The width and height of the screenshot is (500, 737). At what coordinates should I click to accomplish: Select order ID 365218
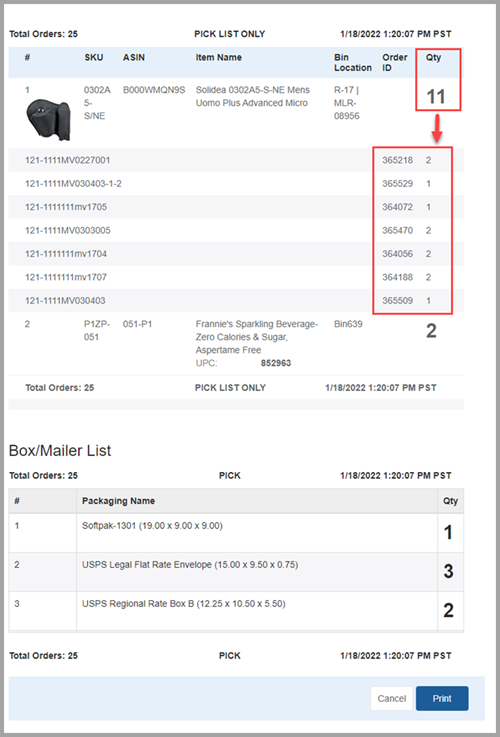coord(398,160)
